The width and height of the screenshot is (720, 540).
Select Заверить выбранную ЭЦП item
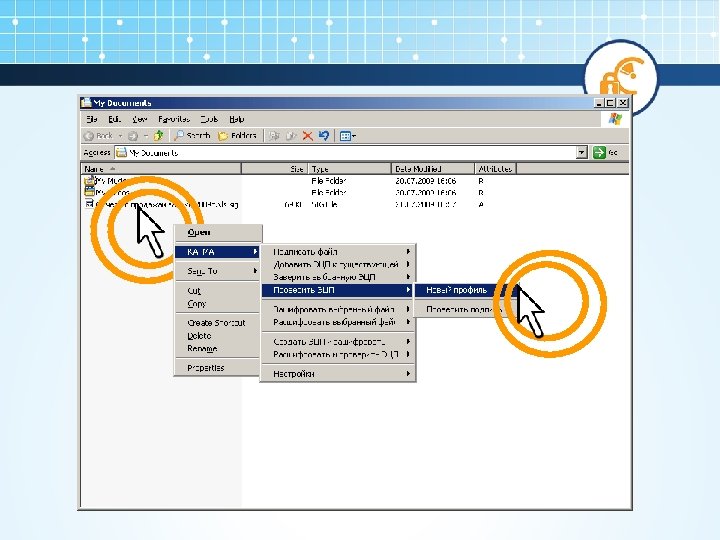tap(338, 277)
